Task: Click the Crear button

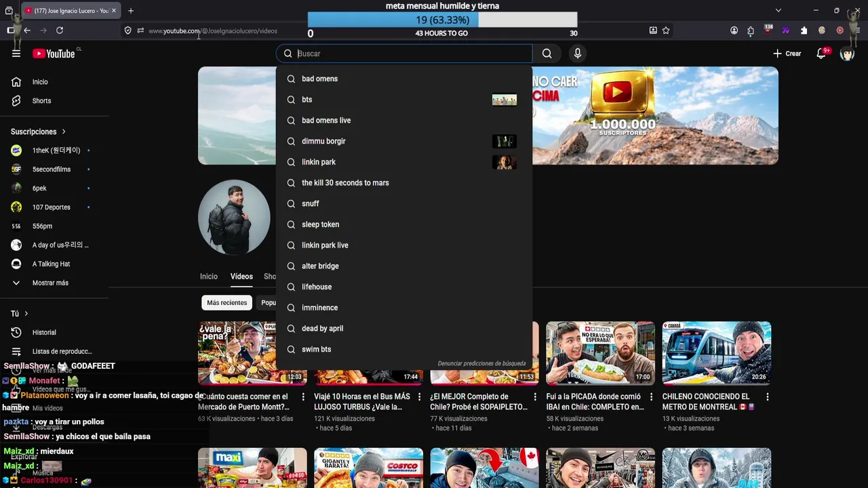Action: [787, 54]
